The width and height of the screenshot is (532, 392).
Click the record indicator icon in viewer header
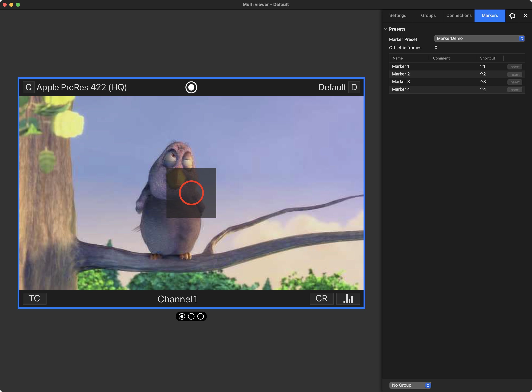[x=191, y=87]
